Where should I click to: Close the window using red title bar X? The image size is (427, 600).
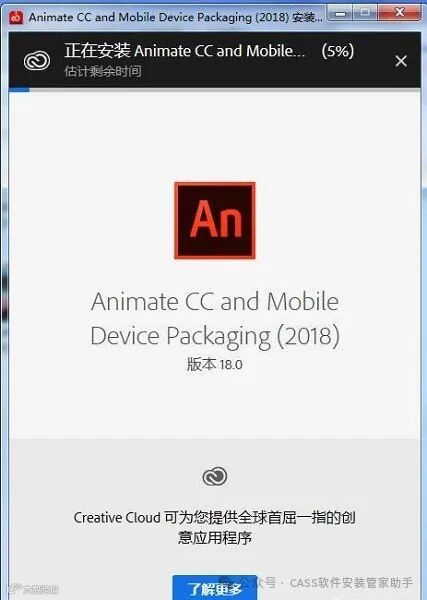(399, 13)
